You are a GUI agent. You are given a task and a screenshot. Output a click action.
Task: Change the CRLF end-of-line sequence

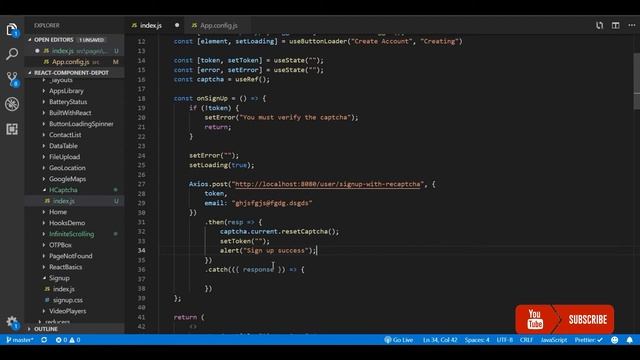(x=527, y=340)
